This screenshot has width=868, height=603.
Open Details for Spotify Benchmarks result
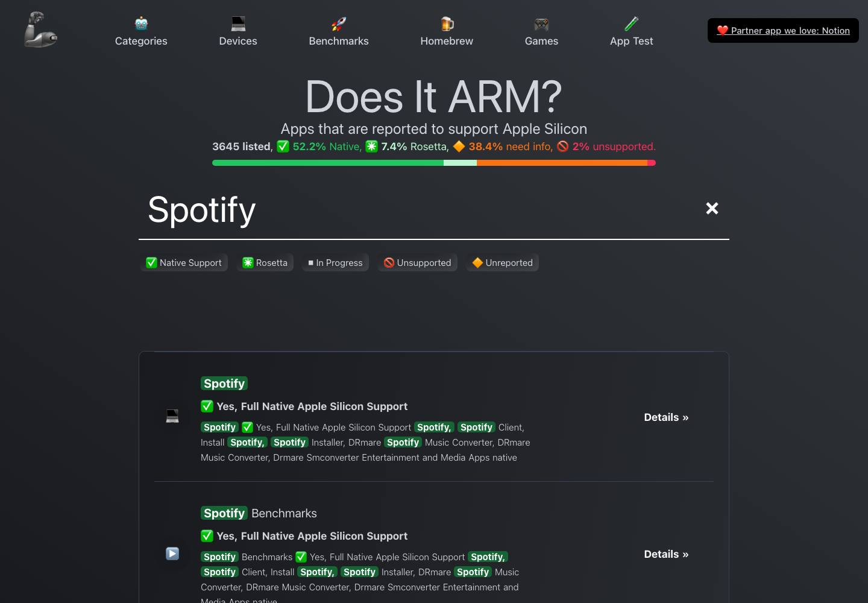[x=666, y=554]
